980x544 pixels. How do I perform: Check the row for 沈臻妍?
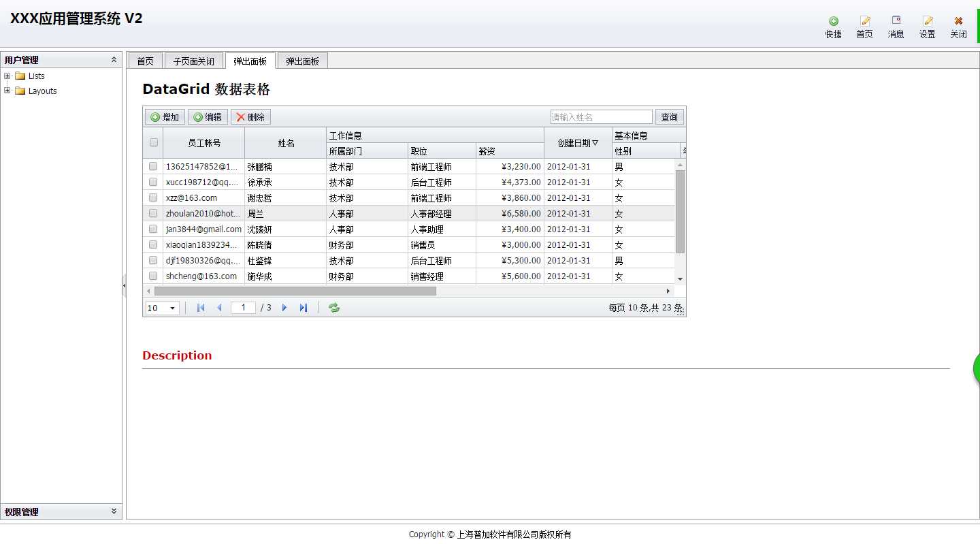click(x=153, y=229)
